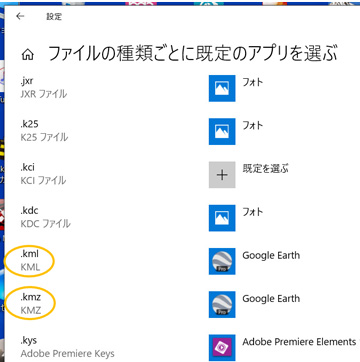Select the 'KML' description text
The image size is (360, 362).
[30, 267]
